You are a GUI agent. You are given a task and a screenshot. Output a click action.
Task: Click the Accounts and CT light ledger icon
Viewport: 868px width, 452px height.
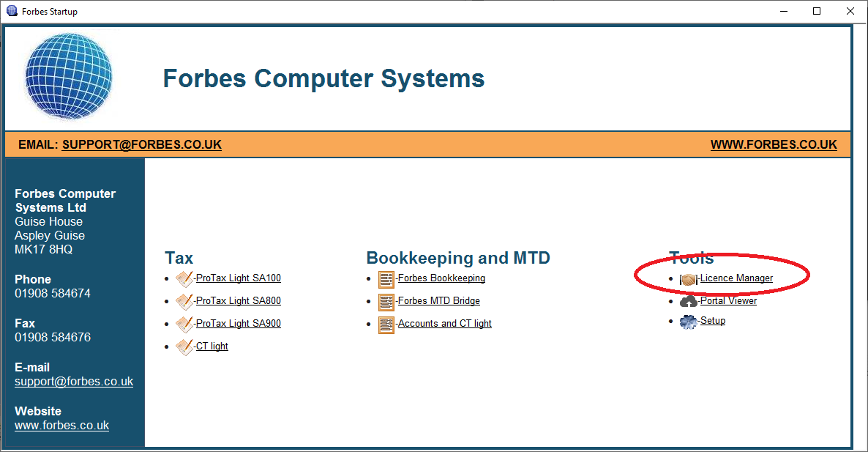pyautogui.click(x=386, y=325)
